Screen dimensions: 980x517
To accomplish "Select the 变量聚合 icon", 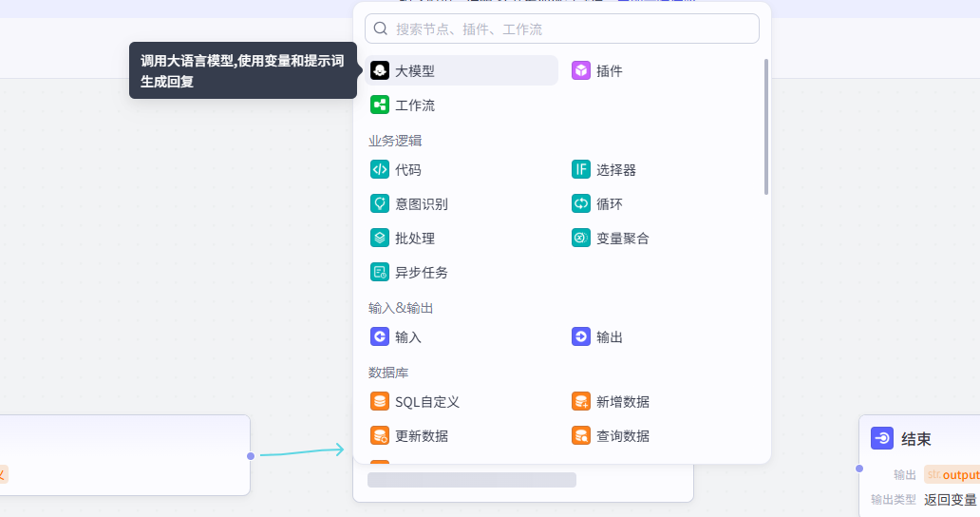I will pyautogui.click(x=580, y=239).
